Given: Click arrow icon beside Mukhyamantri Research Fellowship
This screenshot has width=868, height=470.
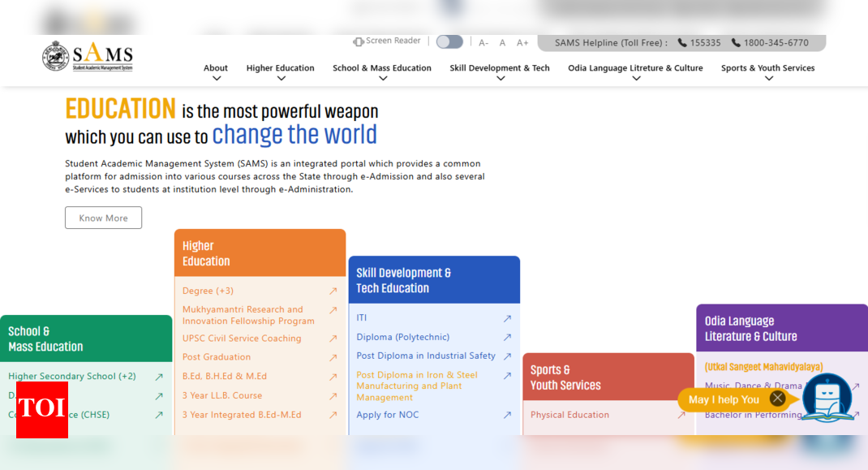Looking at the screenshot, I should (333, 310).
